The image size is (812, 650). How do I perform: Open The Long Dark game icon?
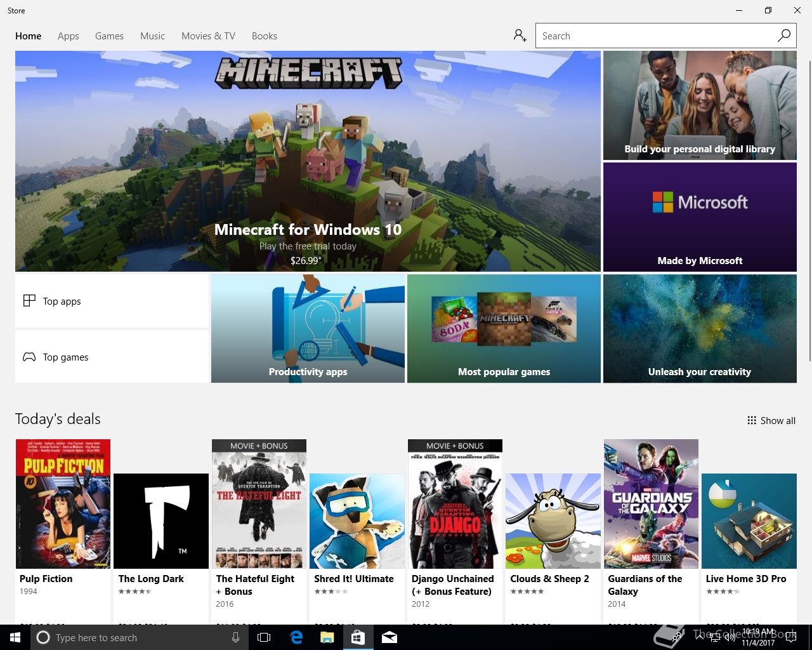[x=161, y=521]
